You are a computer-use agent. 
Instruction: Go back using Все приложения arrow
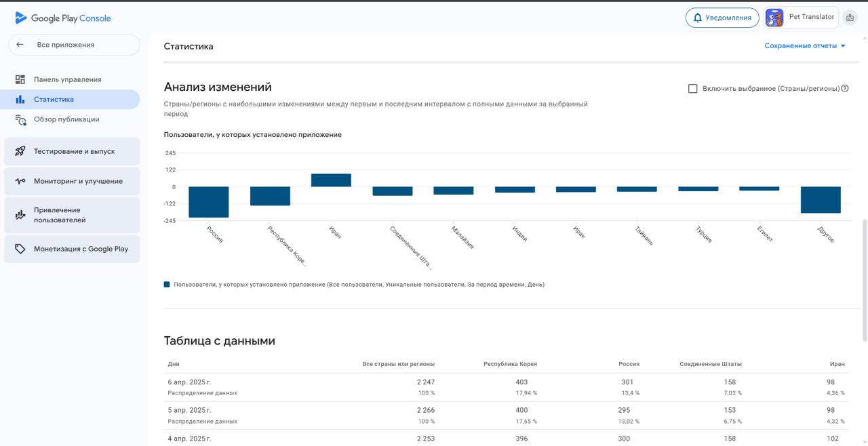click(20, 44)
